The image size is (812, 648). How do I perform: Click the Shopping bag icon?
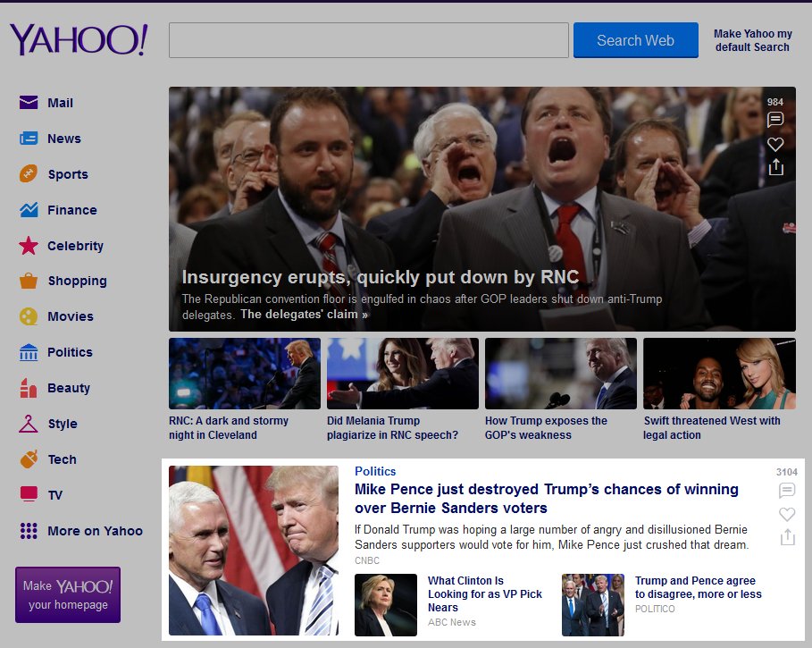click(29, 281)
